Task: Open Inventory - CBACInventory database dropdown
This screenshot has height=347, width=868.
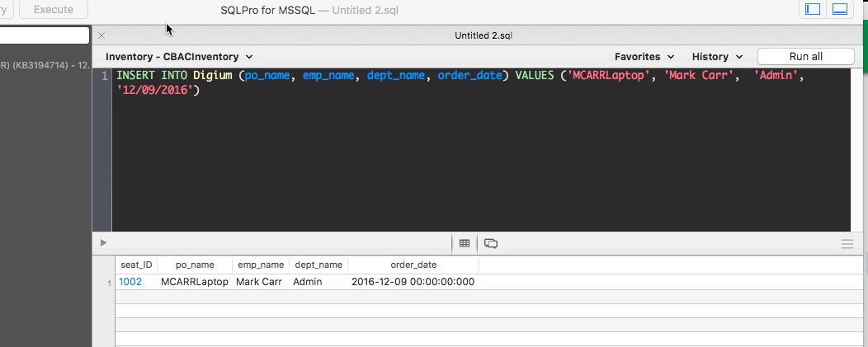Action: pos(179,56)
